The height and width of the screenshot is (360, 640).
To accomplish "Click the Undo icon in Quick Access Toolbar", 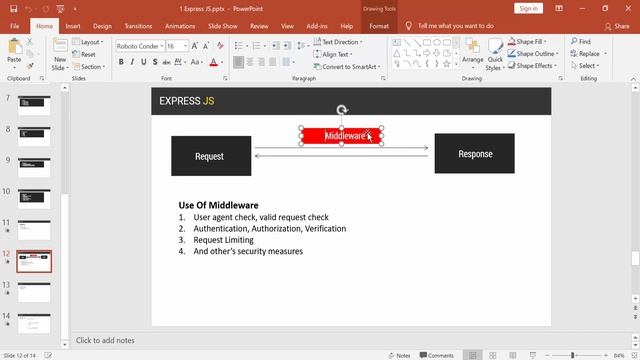I will (x=29, y=9).
